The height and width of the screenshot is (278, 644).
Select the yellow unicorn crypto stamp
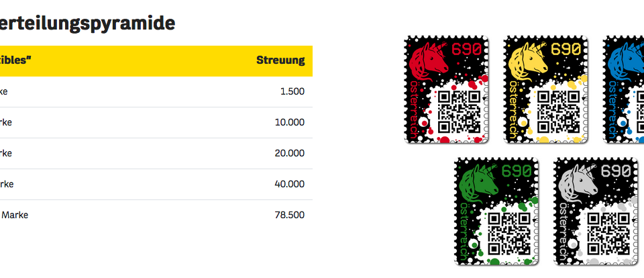(x=546, y=90)
